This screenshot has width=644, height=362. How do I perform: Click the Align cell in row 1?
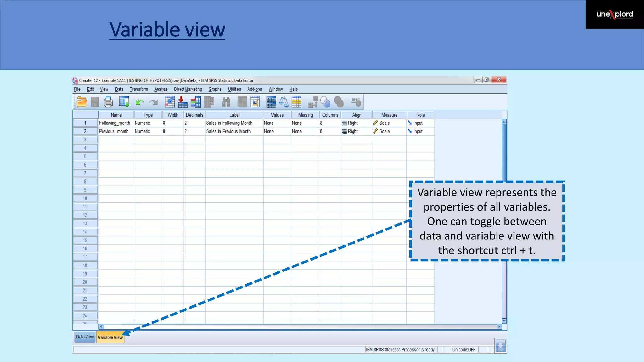(x=356, y=123)
